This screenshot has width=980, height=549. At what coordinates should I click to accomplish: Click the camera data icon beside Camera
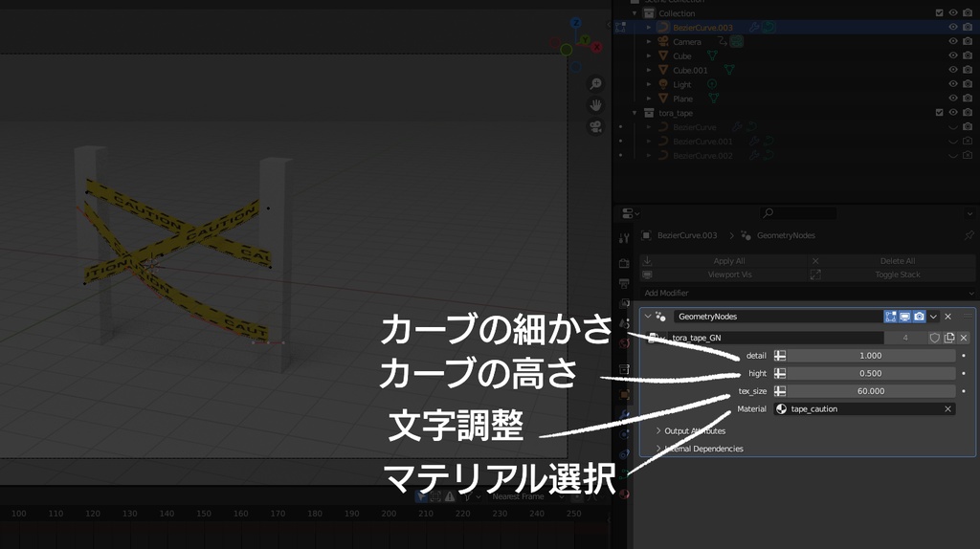pos(737,42)
